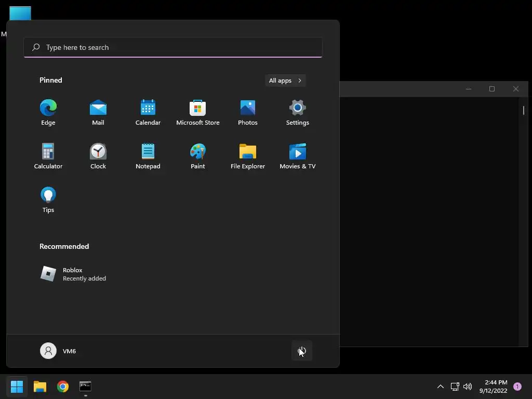
Task: Show hidden system tray icons
Action: pos(441,387)
